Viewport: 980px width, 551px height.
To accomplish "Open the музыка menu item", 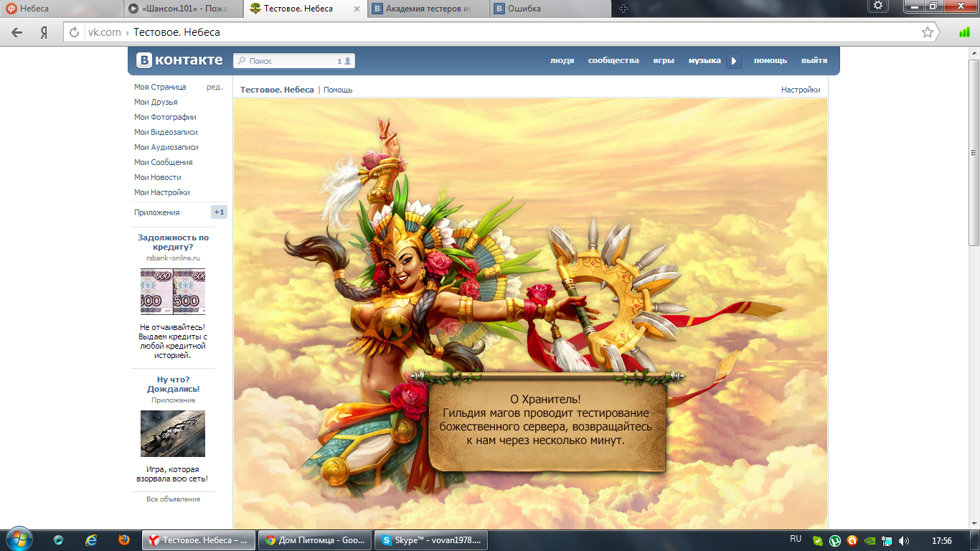I will tap(705, 61).
